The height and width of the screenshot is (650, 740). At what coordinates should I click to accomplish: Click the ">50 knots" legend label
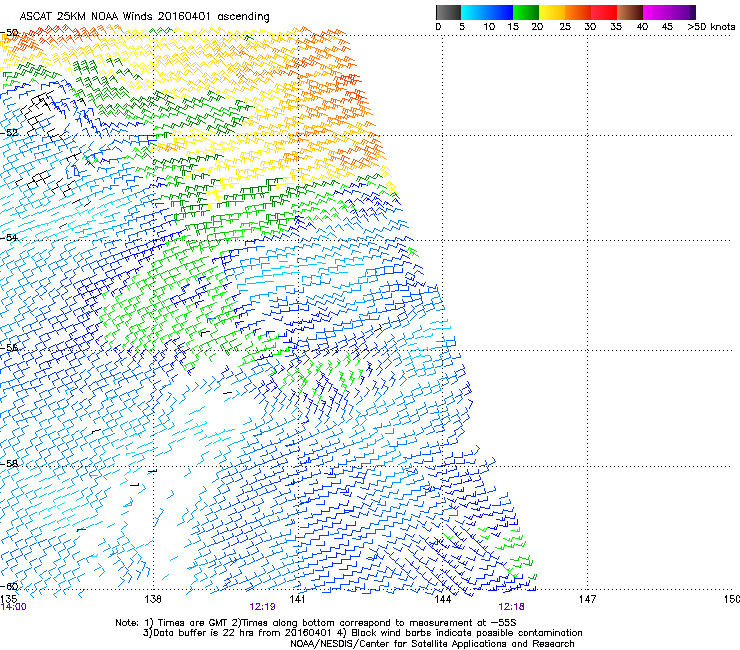tap(711, 27)
